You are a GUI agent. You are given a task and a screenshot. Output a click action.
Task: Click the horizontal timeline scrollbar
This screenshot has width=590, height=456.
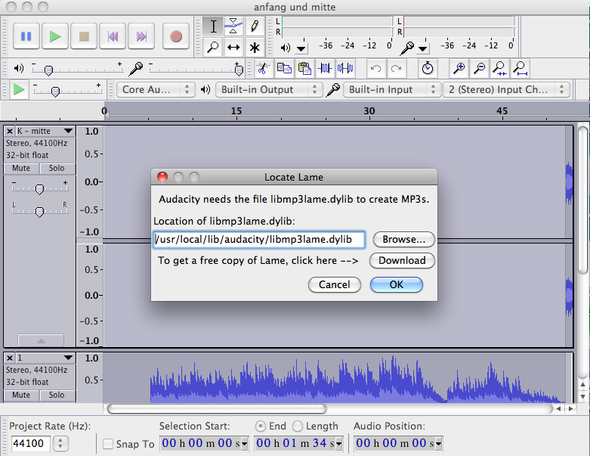(217, 408)
